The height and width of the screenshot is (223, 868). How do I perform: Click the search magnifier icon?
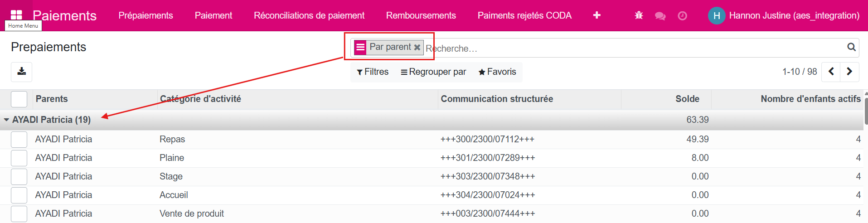coord(851,47)
